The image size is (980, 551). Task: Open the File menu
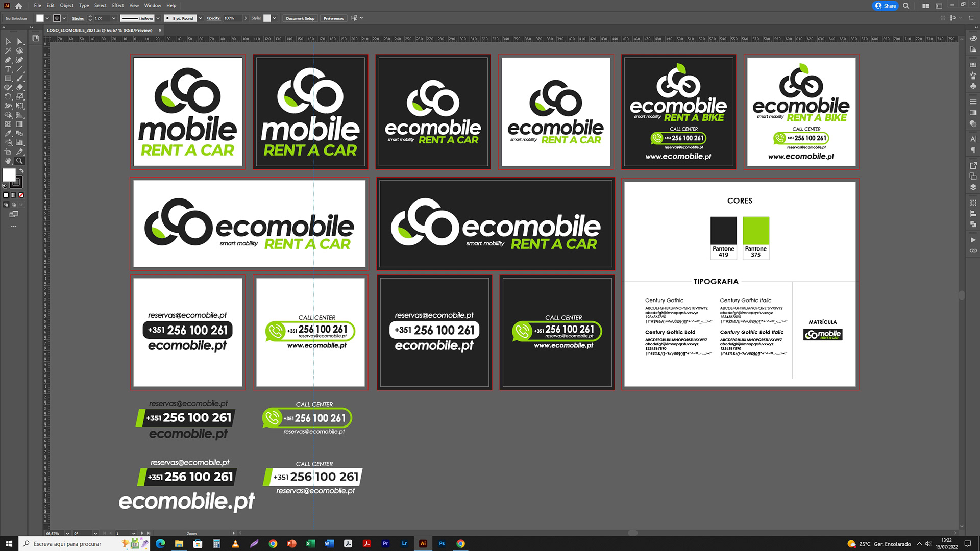click(x=37, y=6)
